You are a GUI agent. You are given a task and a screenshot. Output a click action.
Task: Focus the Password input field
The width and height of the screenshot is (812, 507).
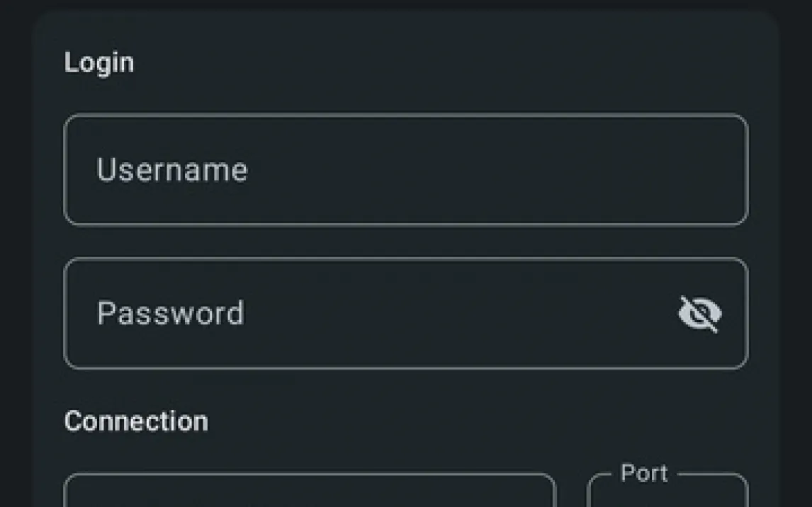click(x=368, y=314)
